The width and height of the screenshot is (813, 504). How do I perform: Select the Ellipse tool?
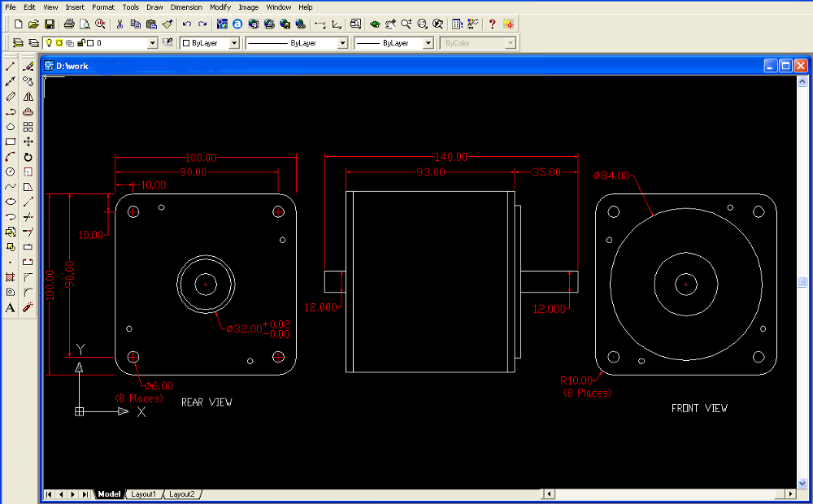[x=11, y=202]
